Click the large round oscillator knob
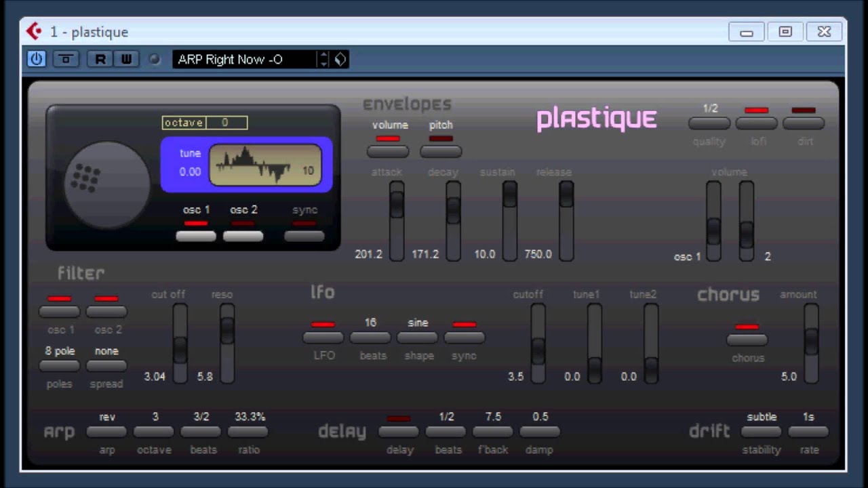868x488 pixels. click(x=107, y=184)
